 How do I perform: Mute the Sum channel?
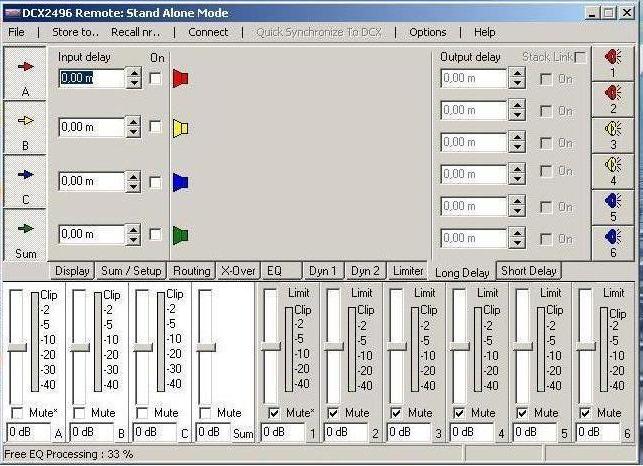tap(205, 413)
